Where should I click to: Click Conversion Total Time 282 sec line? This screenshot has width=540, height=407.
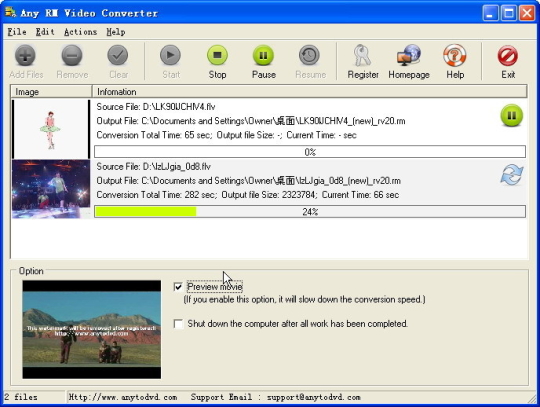click(x=248, y=195)
